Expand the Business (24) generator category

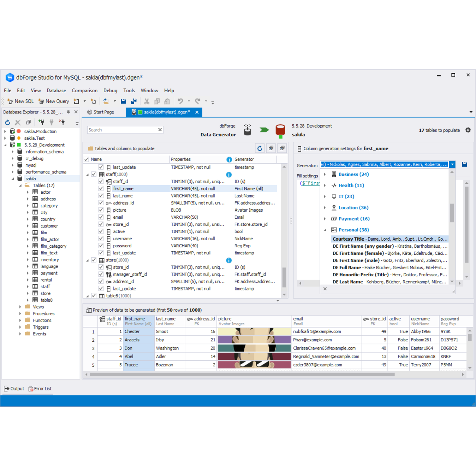tap(325, 174)
